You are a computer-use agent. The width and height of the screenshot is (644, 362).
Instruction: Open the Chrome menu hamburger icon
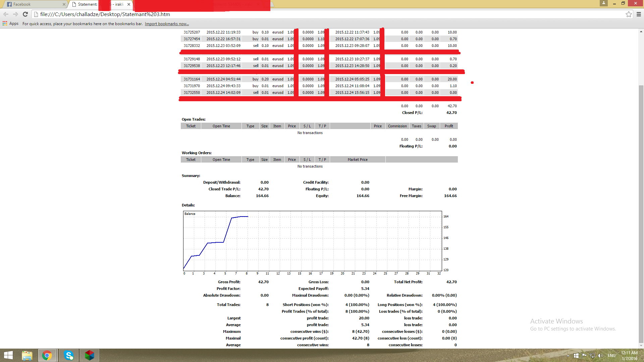639,14
